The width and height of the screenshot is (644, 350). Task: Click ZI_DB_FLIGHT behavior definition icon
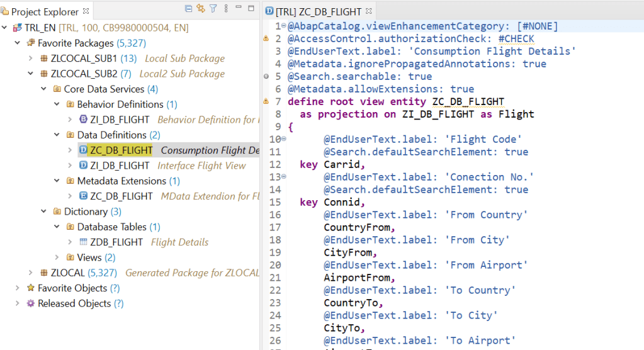pos(83,119)
